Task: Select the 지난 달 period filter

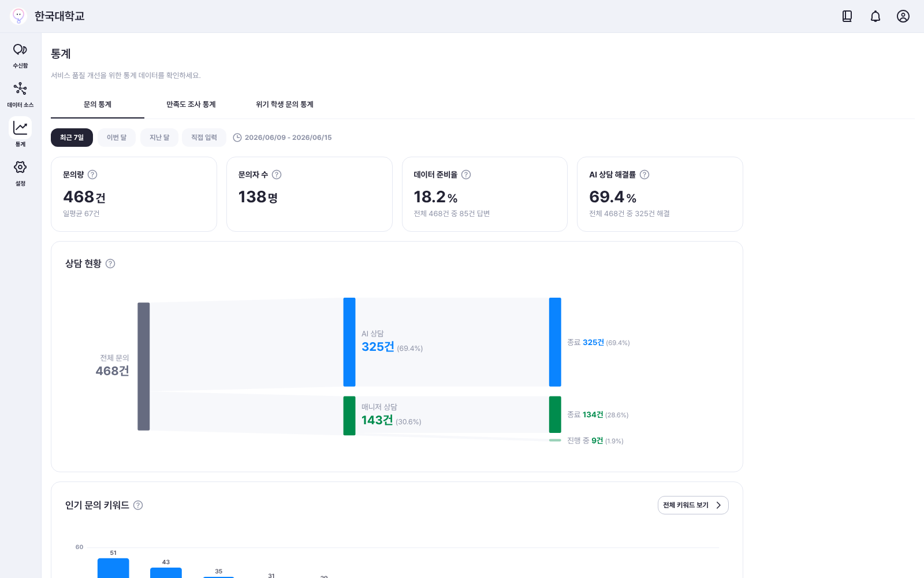Action: (x=159, y=138)
